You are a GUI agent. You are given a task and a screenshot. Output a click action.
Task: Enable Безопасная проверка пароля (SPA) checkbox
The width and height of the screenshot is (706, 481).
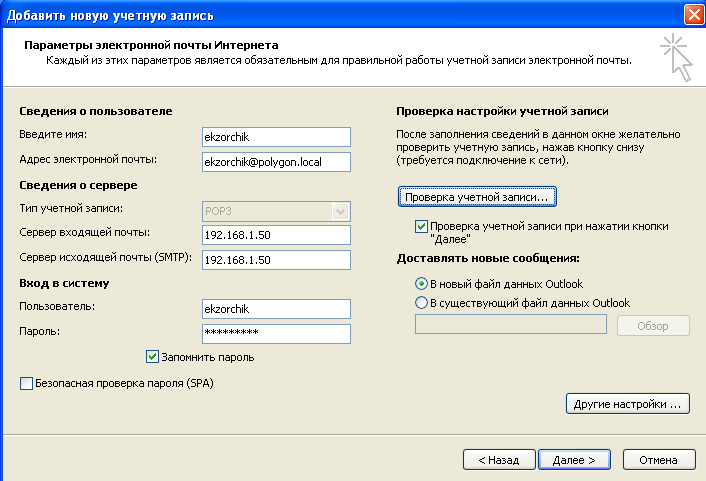pos(26,383)
